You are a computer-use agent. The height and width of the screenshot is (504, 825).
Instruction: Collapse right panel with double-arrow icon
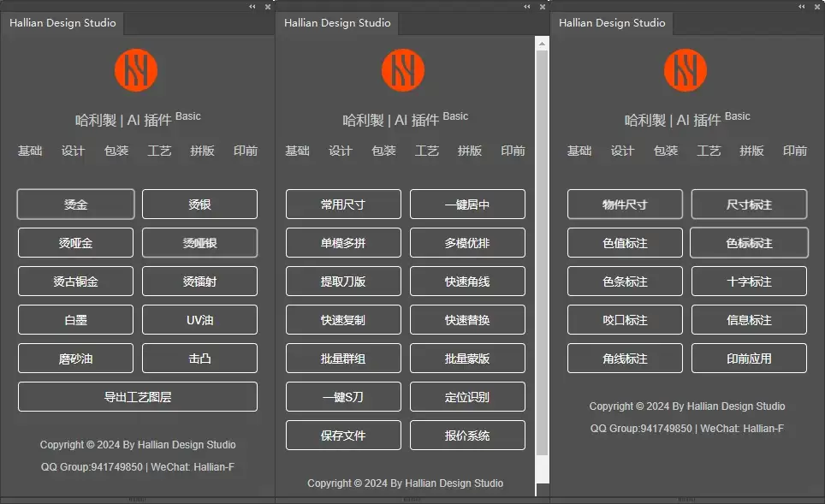802,7
